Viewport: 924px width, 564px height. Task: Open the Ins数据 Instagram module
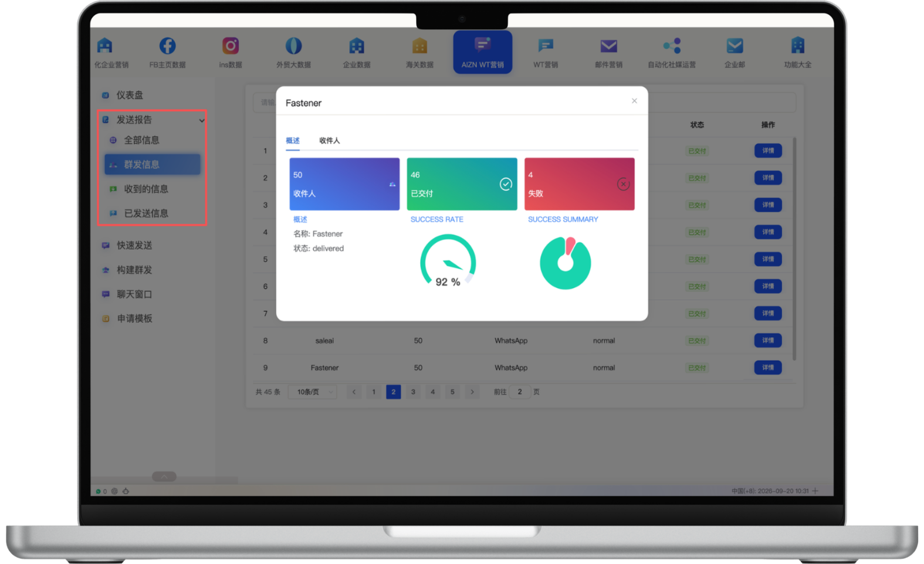pyautogui.click(x=231, y=53)
